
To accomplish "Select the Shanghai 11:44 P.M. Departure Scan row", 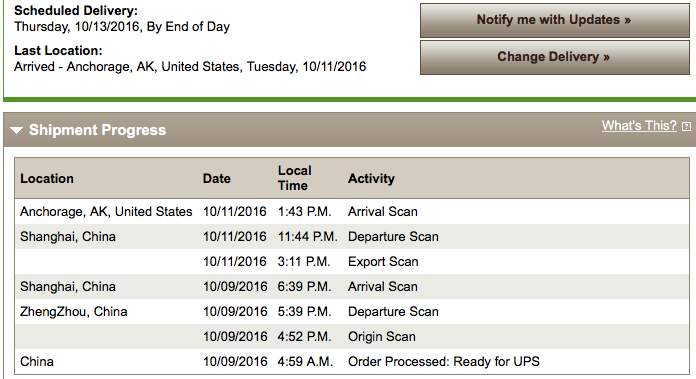I will click(x=352, y=237).
